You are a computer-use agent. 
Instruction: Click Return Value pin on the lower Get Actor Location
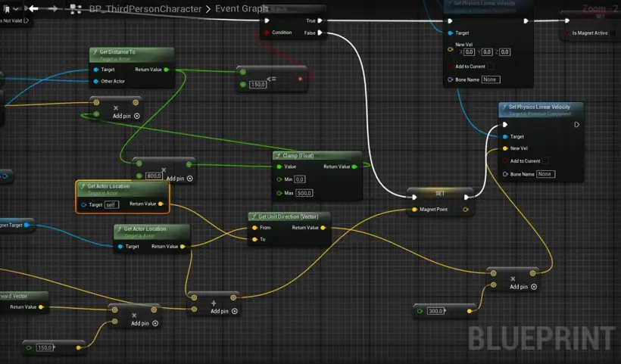[183, 247]
